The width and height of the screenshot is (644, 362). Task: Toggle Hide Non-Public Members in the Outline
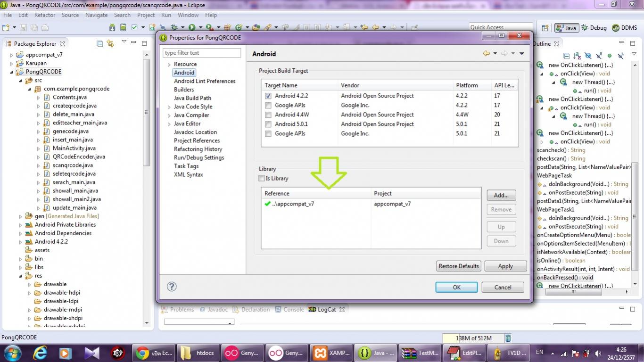pyautogui.click(x=610, y=56)
